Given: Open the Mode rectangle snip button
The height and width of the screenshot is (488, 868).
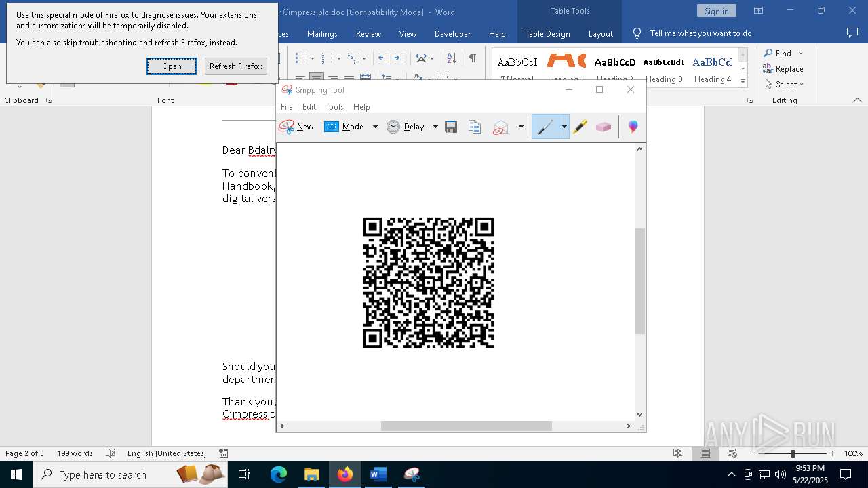Looking at the screenshot, I should pyautogui.click(x=344, y=127).
